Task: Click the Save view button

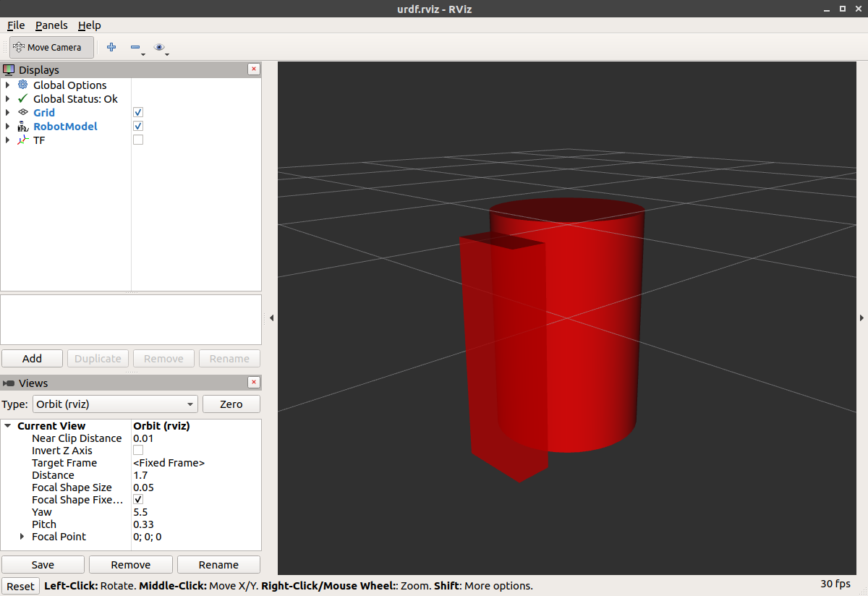Action: coord(43,565)
